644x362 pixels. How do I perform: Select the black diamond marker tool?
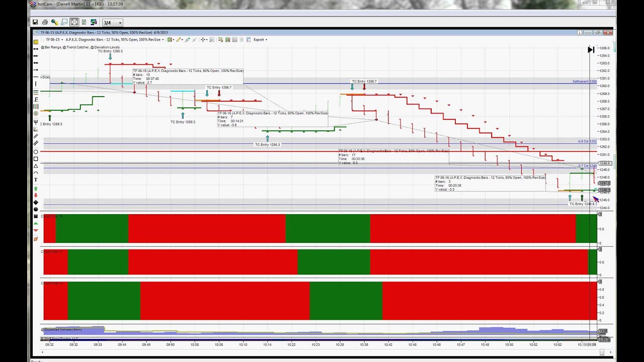(36, 202)
